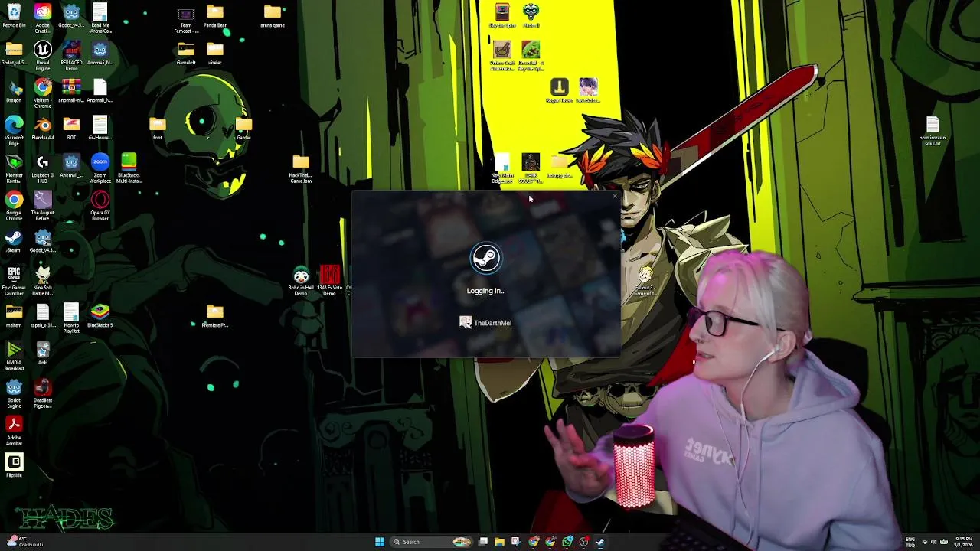This screenshot has height=551, width=980.
Task: Open the Premiere project folder icon
Action: coord(214,315)
